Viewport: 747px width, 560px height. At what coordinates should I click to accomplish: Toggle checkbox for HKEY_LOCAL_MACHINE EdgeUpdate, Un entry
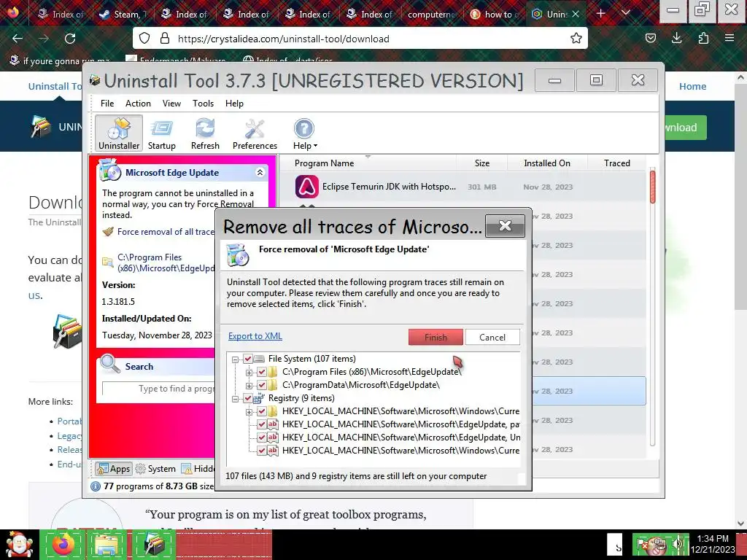pyautogui.click(x=262, y=437)
